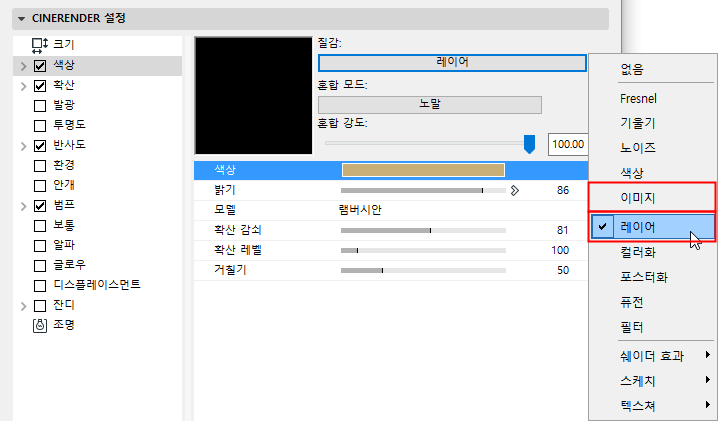Open the 쉐이더 효과 submenu

[652, 356]
